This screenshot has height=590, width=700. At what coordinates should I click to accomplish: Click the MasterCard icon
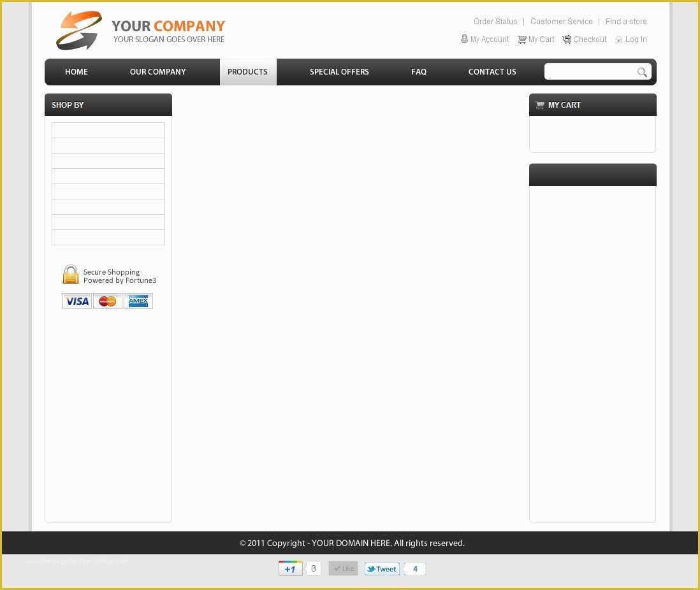[x=108, y=301]
